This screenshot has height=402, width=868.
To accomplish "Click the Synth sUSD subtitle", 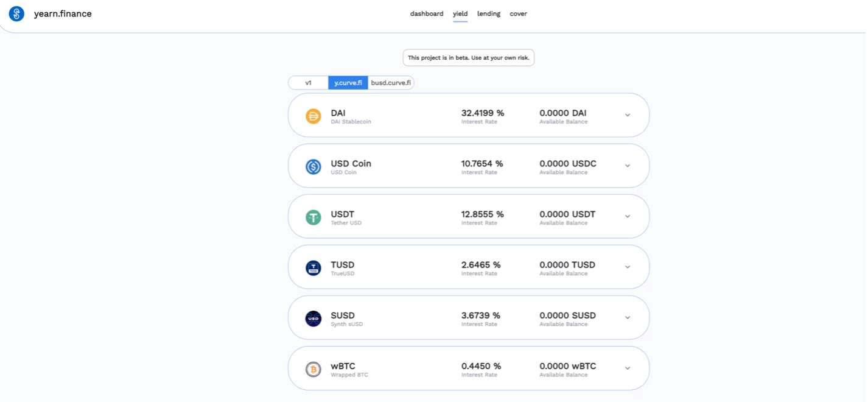I will tap(347, 324).
